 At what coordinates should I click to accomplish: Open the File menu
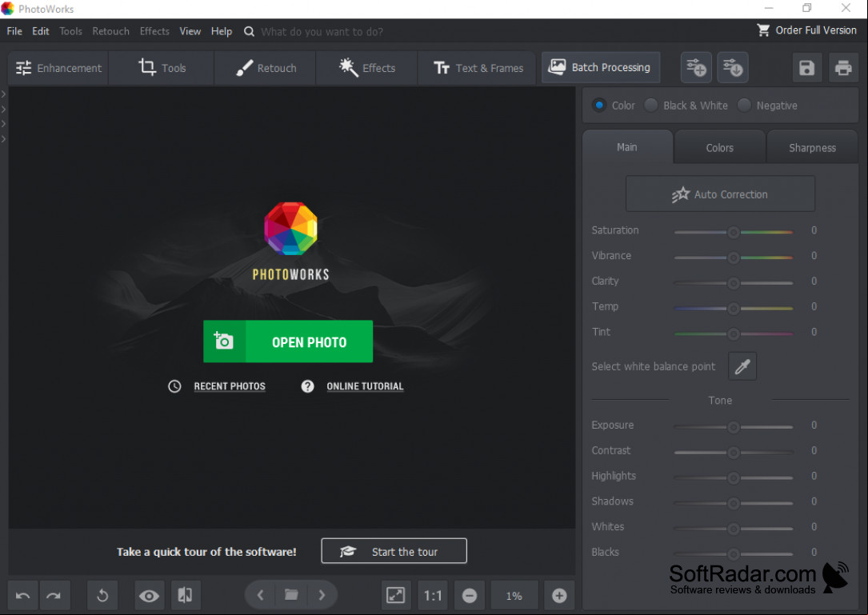14,31
